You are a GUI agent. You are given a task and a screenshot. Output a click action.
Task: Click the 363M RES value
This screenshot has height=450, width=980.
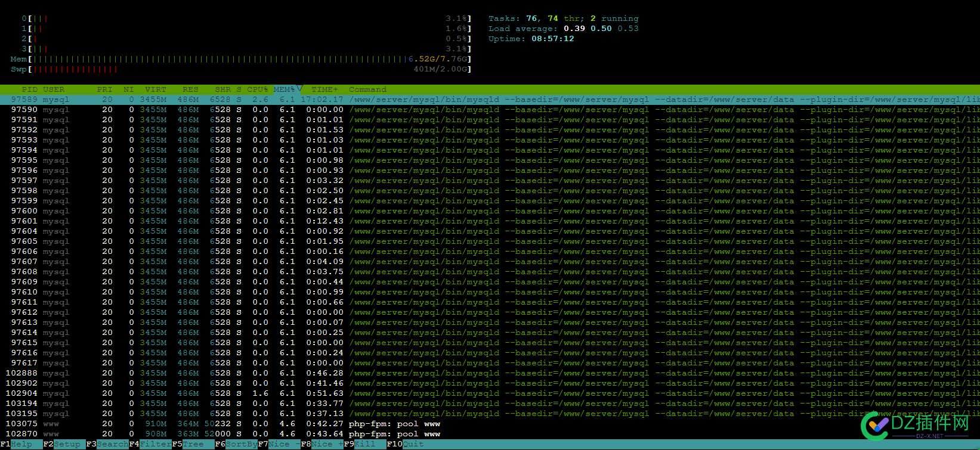click(x=188, y=434)
